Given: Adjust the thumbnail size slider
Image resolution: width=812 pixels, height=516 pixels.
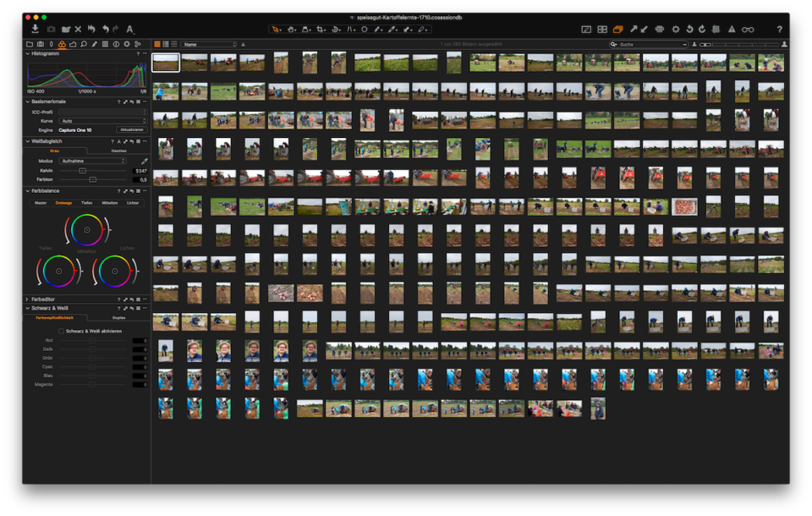Looking at the screenshot, I should 739,45.
